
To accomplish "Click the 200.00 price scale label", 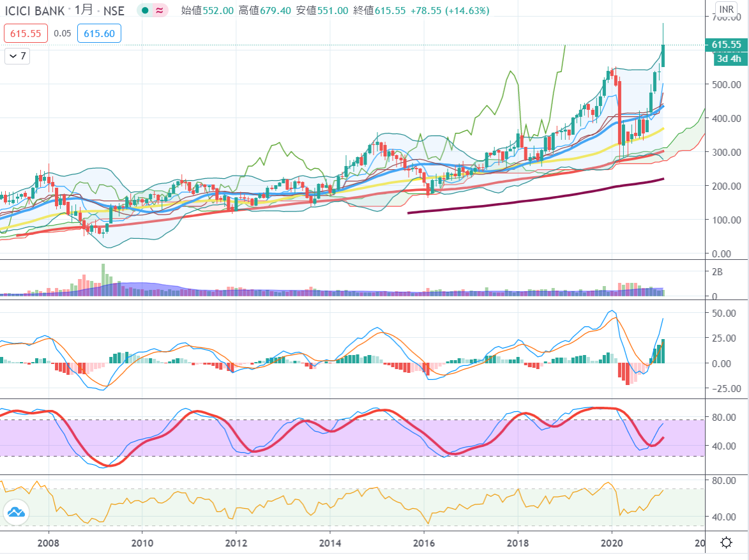I will point(726,186).
